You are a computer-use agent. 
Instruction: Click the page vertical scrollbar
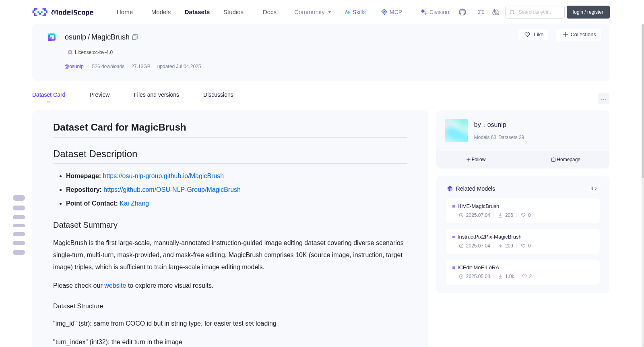642,101
